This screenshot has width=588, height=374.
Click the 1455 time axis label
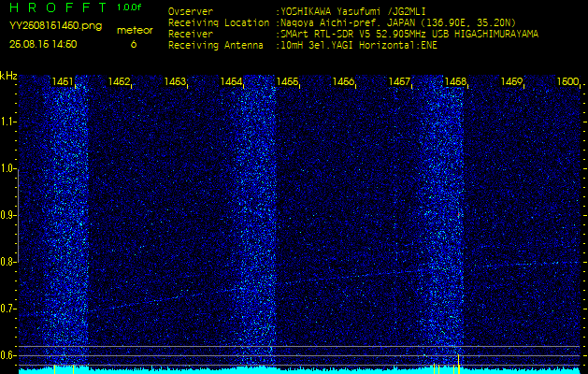(287, 81)
